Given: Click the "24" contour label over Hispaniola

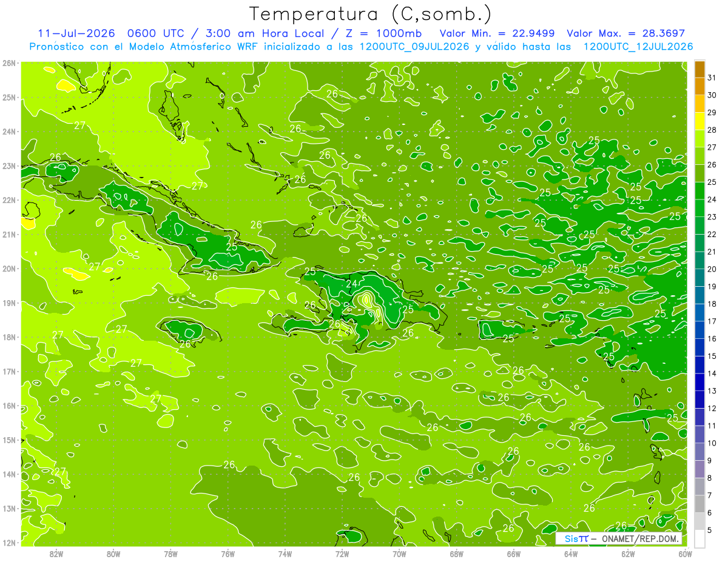Looking at the screenshot, I should coord(351,283).
